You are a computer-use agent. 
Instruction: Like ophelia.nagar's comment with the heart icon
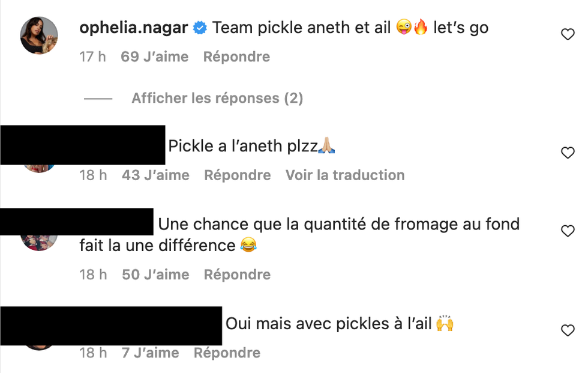[568, 34]
